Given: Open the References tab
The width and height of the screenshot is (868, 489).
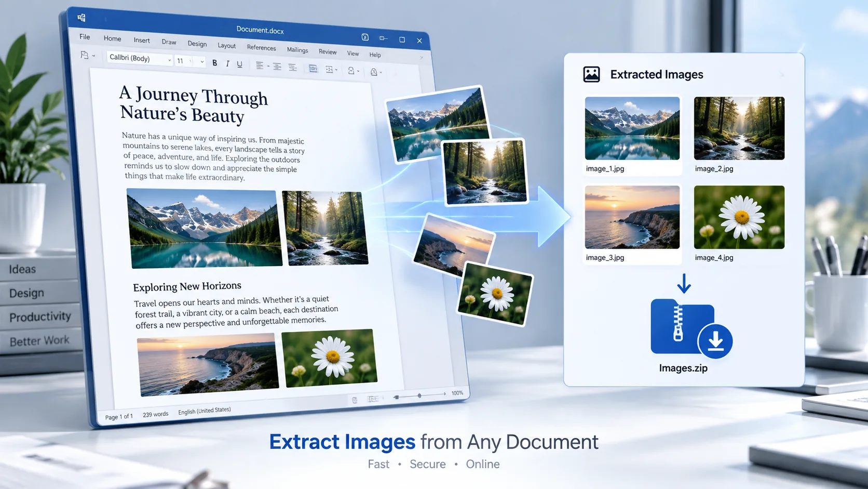Looking at the screenshot, I should click(261, 47).
